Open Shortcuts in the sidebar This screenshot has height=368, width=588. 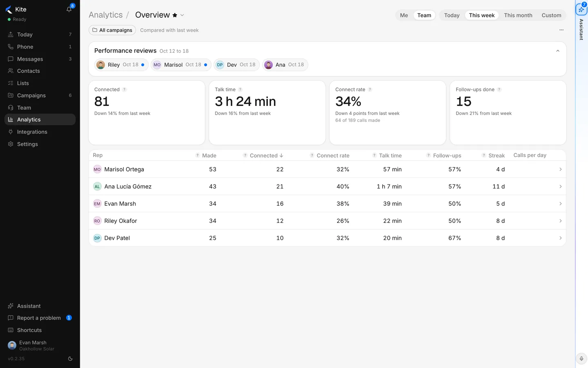40,330
